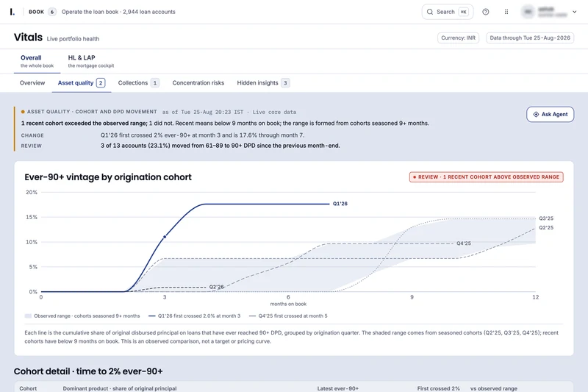The width and height of the screenshot is (588, 392).
Task: Click the Q1'26 first crossed legend entry
Action: (195, 316)
